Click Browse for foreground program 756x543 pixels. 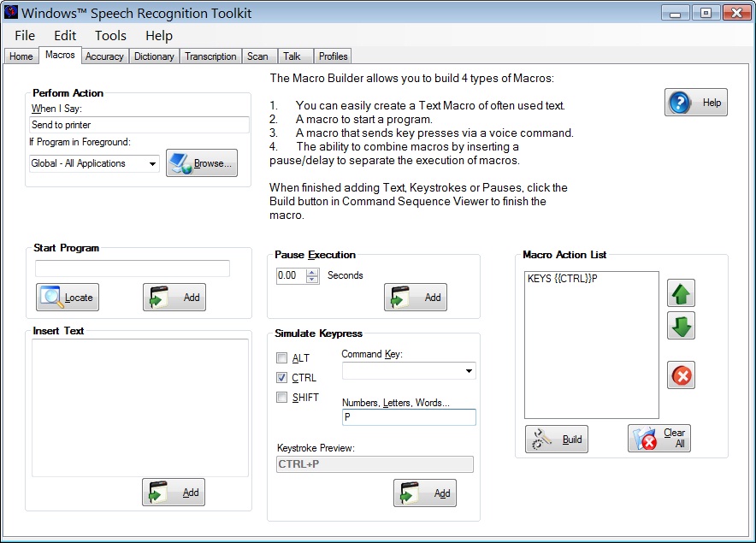click(202, 163)
